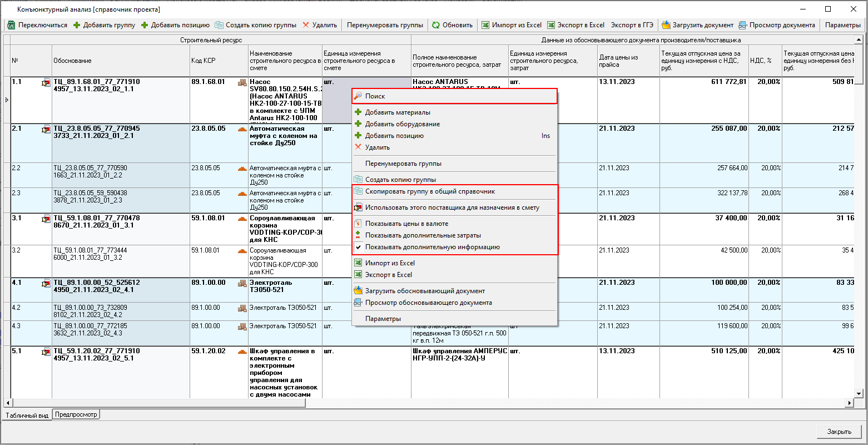Image resolution: width=868 pixels, height=445 pixels.
Task: Click the Закрыть button
Action: click(x=839, y=432)
